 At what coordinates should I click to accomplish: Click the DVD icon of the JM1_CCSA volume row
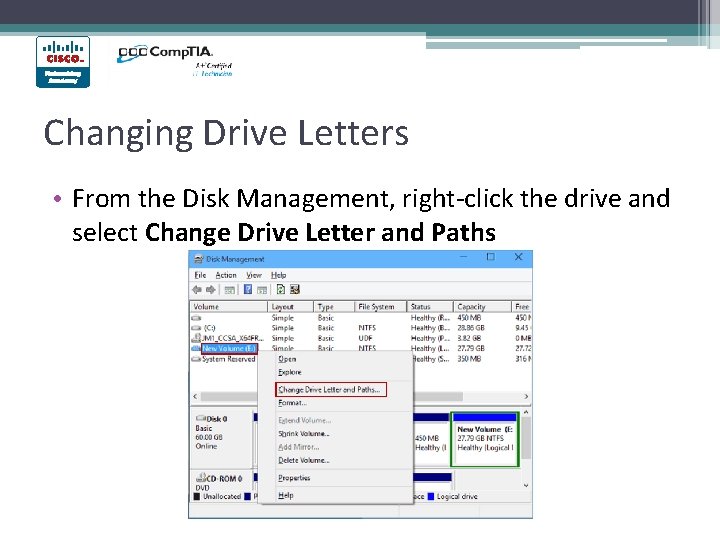[197, 338]
